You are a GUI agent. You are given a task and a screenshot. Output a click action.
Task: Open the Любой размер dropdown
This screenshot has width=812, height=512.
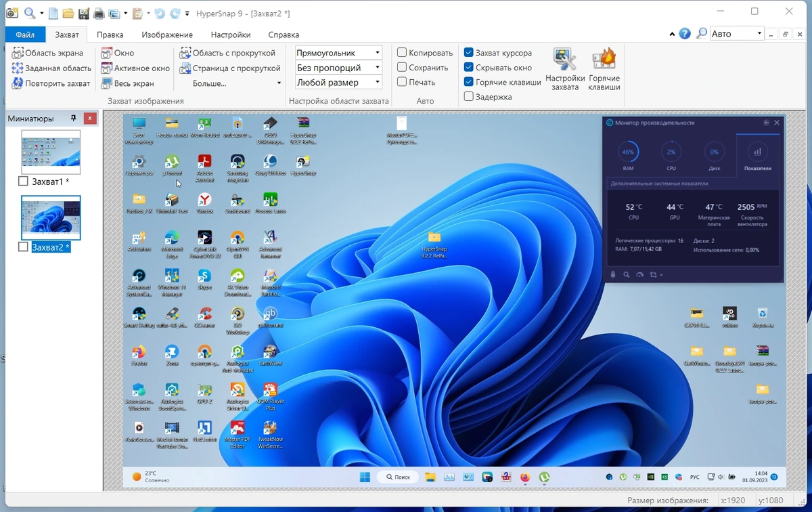coord(339,83)
